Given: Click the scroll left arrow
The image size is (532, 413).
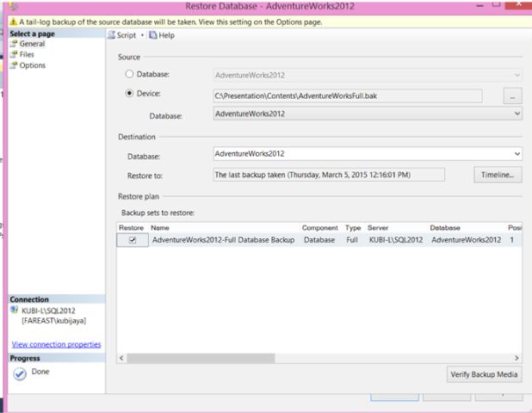Looking at the screenshot, I should [121, 358].
